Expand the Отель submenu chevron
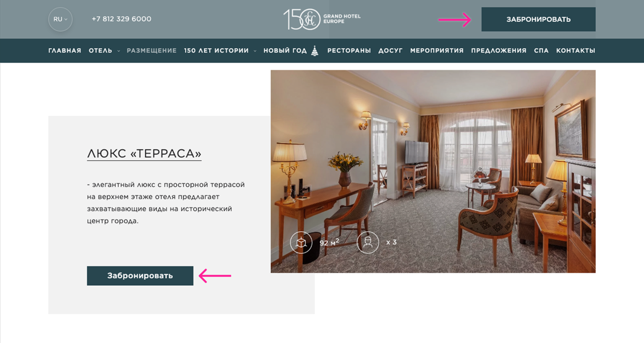Image resolution: width=644 pixels, height=343 pixels. 118,51
